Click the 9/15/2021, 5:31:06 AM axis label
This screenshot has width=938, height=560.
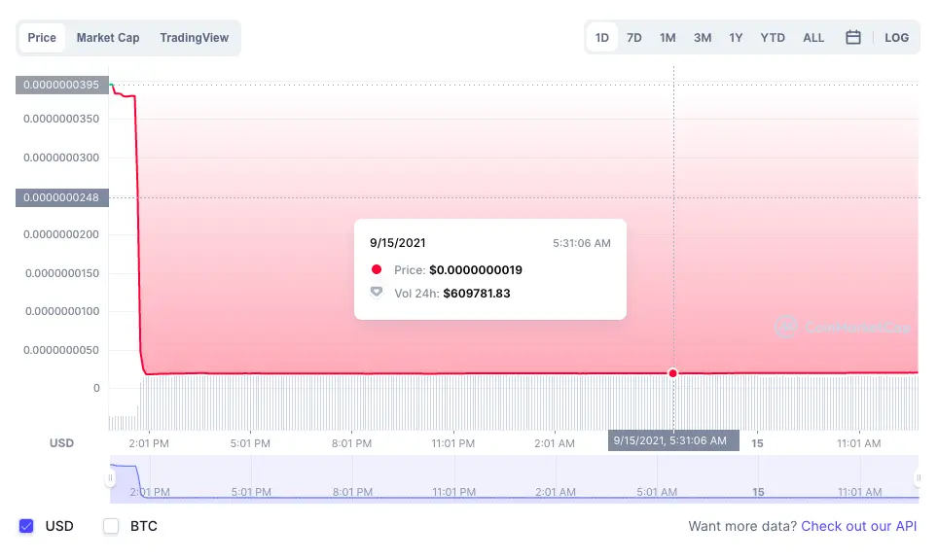pyautogui.click(x=673, y=440)
